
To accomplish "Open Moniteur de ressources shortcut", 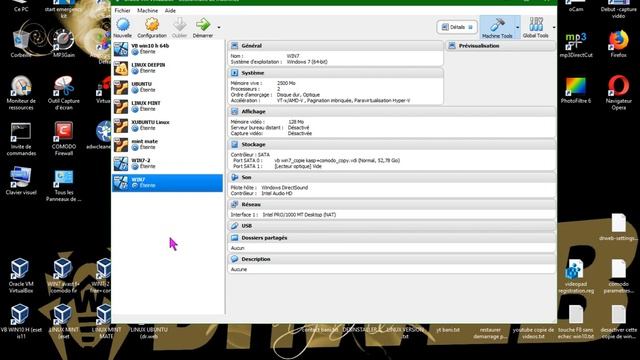I will click(21, 93).
